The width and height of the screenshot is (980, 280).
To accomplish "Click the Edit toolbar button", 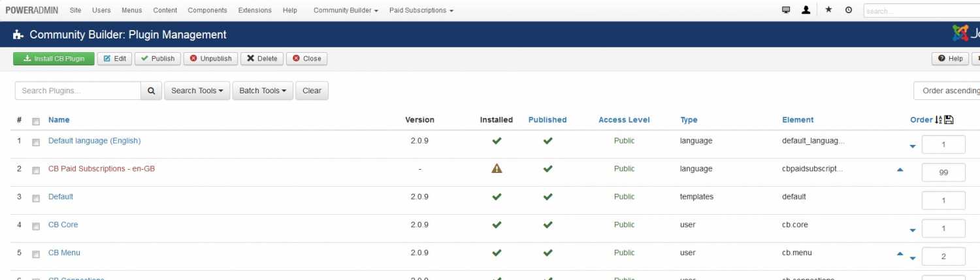I will tap(115, 59).
